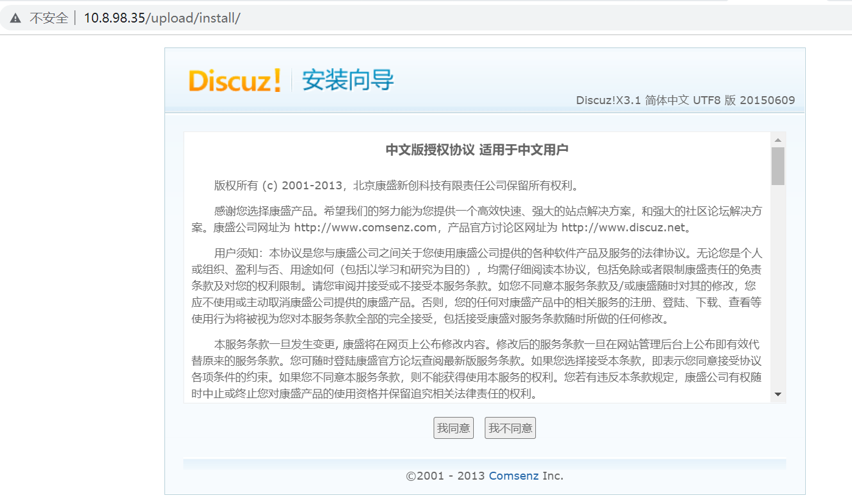Viewport: 852px width, 504px height.
Task: Click the license scrollbar up arrow
Action: pos(778,140)
